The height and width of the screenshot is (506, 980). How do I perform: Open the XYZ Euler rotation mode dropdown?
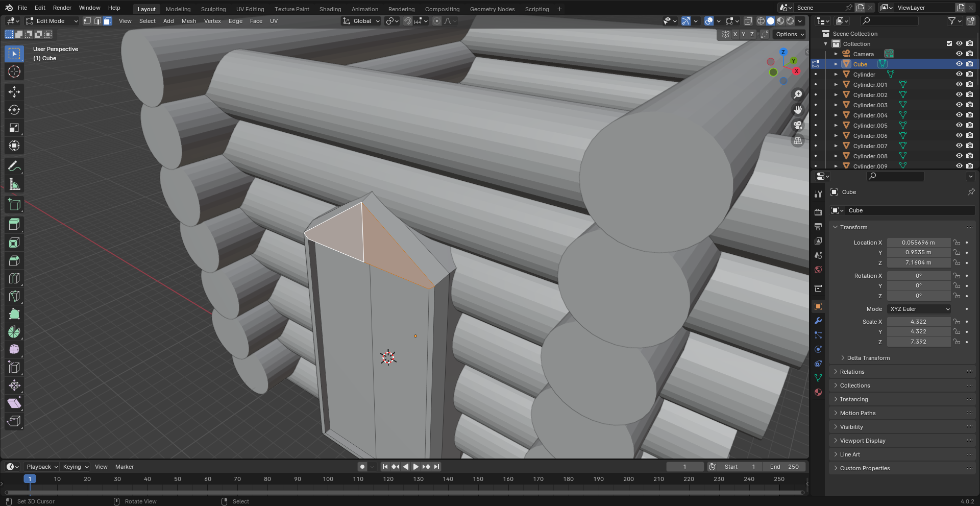tap(919, 309)
